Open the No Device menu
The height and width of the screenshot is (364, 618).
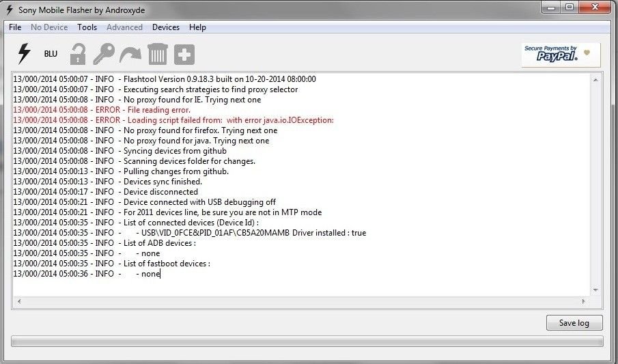[49, 27]
